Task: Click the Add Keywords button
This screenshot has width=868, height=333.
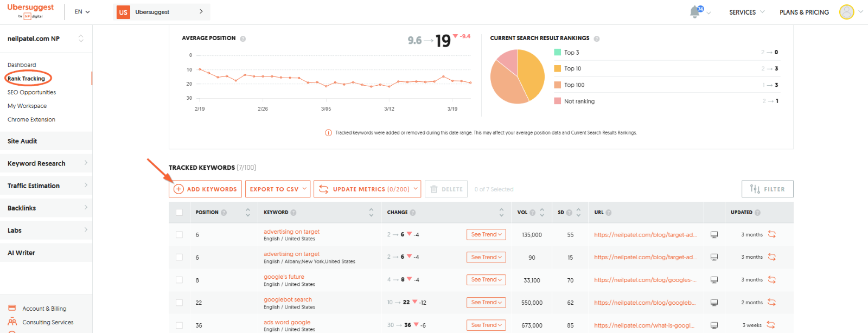Action: tap(206, 189)
